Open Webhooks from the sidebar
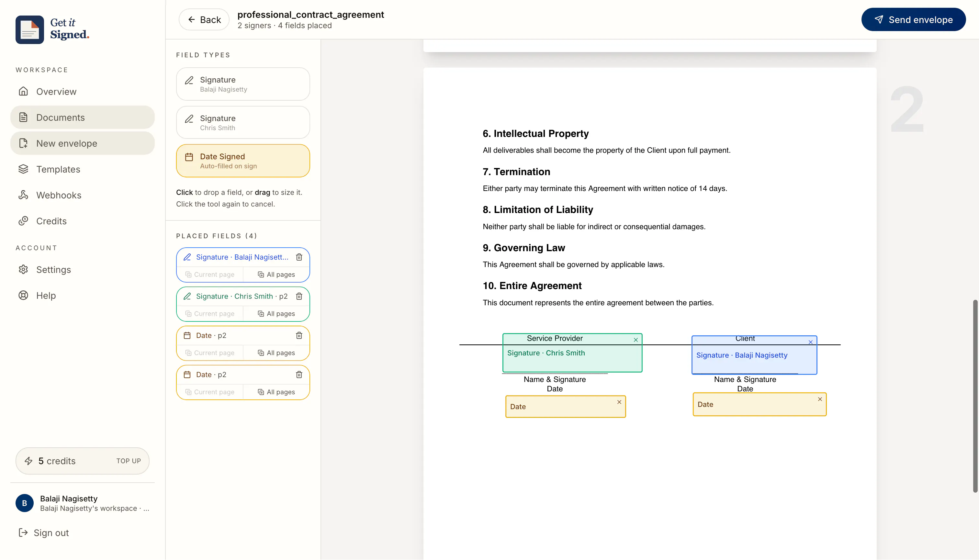This screenshot has height=560, width=979. point(82,195)
